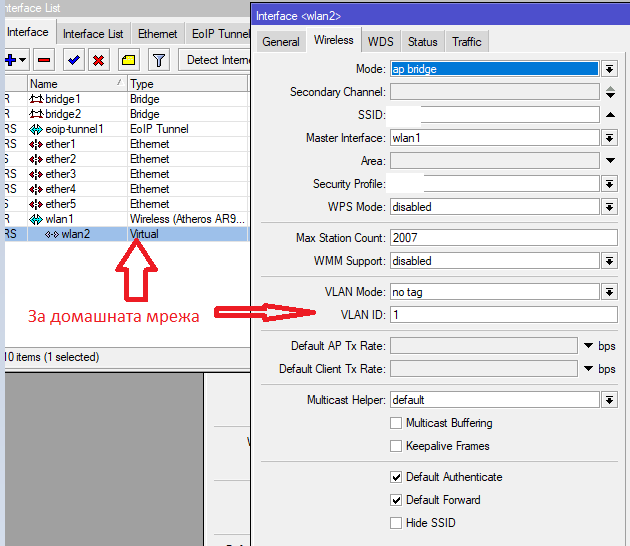The height and width of the screenshot is (546, 630).
Task: Check the Hide SSID option
Action: [397, 523]
